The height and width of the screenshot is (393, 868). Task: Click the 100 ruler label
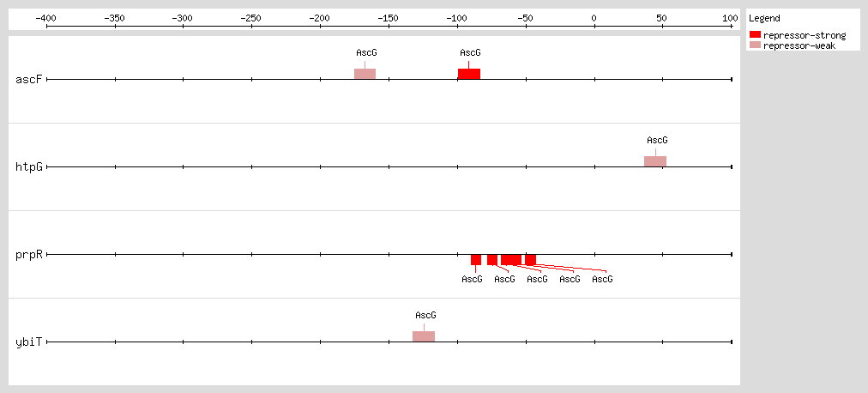(731, 18)
